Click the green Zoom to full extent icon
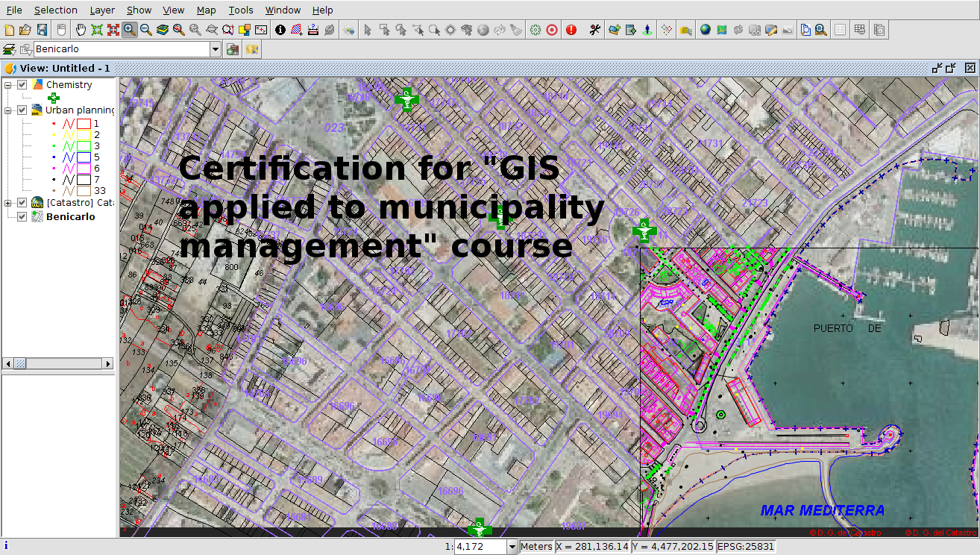This screenshot has height=555, width=980. pyautogui.click(x=97, y=30)
